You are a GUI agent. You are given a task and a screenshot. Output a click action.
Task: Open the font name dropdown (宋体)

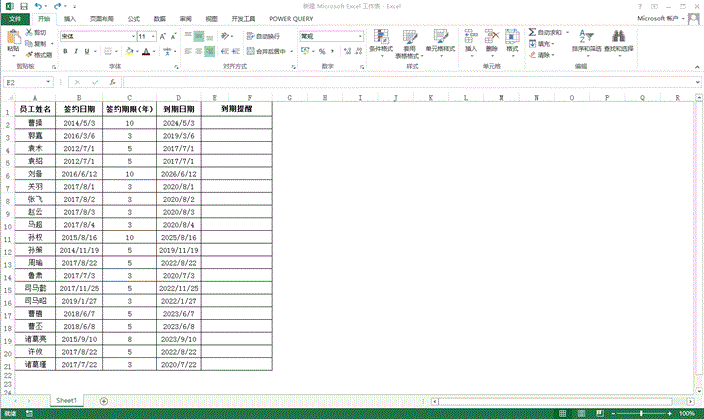pos(131,36)
